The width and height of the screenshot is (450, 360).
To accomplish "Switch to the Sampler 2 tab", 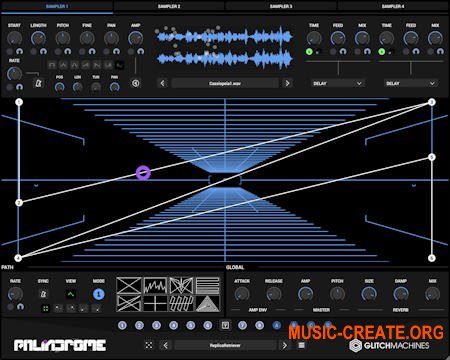I will click(x=169, y=6).
